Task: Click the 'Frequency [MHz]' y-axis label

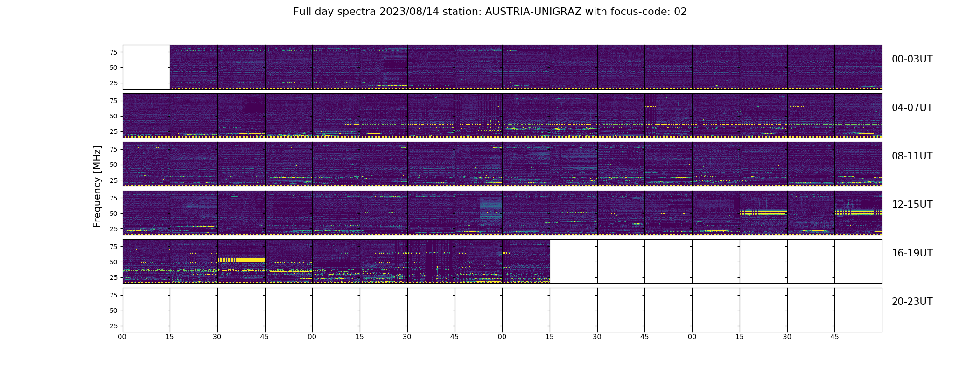Action: pyautogui.click(x=97, y=186)
